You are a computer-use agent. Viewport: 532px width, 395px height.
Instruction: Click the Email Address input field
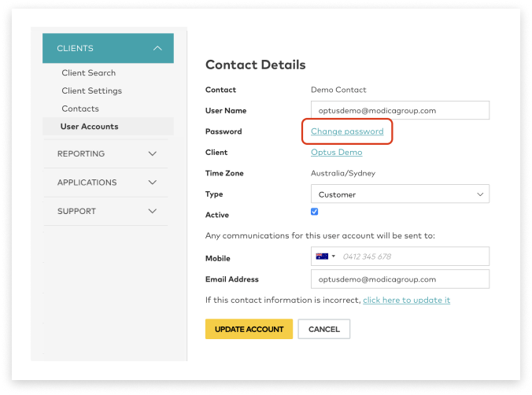tap(400, 279)
